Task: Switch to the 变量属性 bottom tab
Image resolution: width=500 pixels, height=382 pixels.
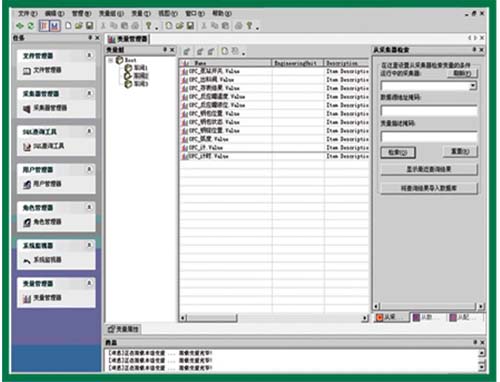Action: click(x=123, y=329)
